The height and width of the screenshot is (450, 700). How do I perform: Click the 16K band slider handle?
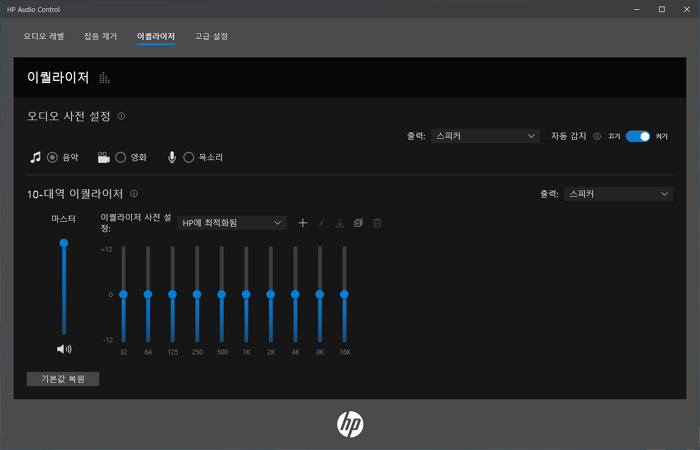pyautogui.click(x=344, y=294)
